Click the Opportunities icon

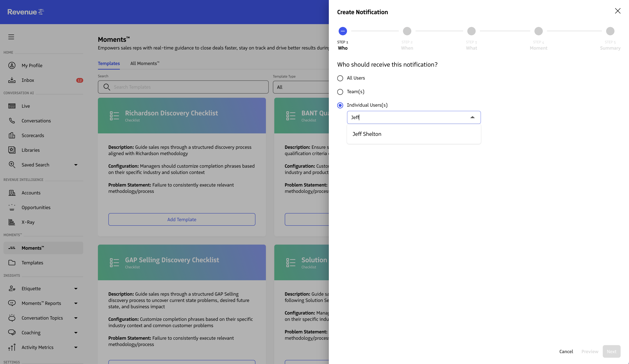[x=12, y=208]
